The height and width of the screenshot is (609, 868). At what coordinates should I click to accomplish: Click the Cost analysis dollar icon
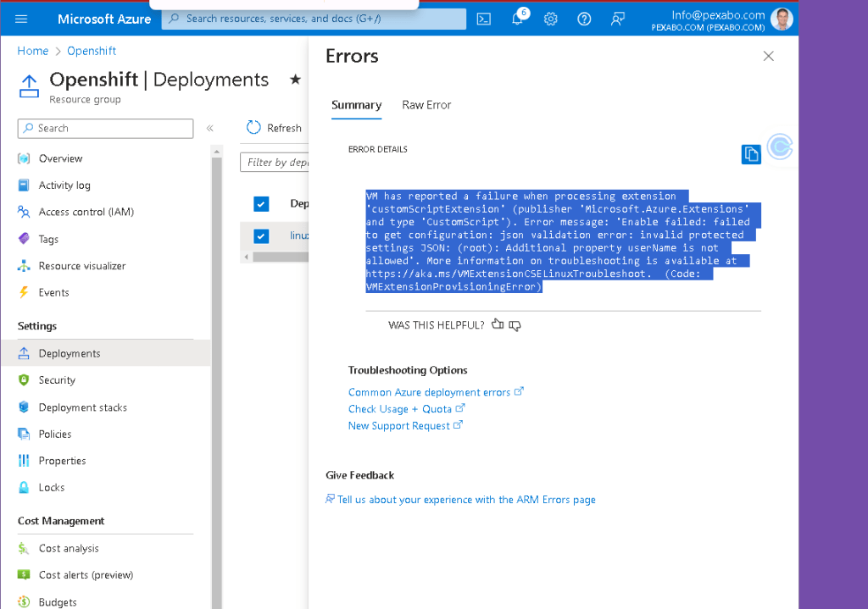click(x=24, y=548)
